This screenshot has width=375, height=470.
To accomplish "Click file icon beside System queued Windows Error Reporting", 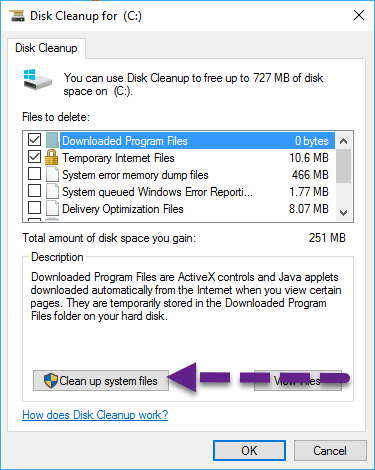I will [x=52, y=192].
